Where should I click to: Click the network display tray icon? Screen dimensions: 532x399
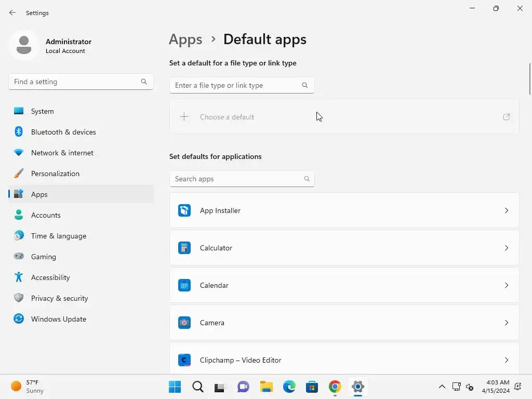pyautogui.click(x=456, y=387)
